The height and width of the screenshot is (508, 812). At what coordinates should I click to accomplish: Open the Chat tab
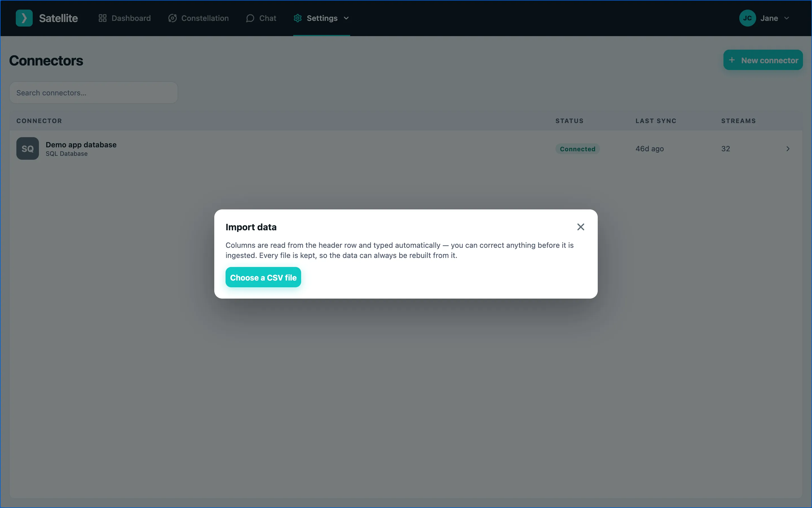(261, 18)
